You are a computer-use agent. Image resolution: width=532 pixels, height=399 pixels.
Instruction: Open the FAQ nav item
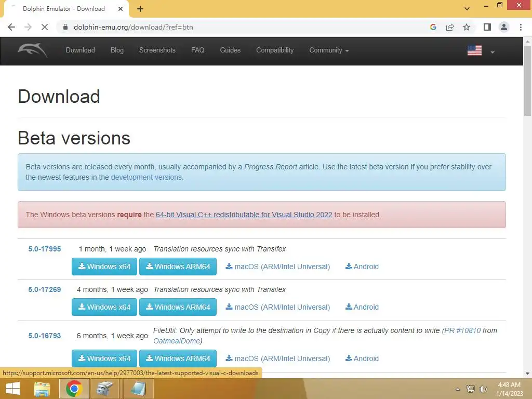197,50
